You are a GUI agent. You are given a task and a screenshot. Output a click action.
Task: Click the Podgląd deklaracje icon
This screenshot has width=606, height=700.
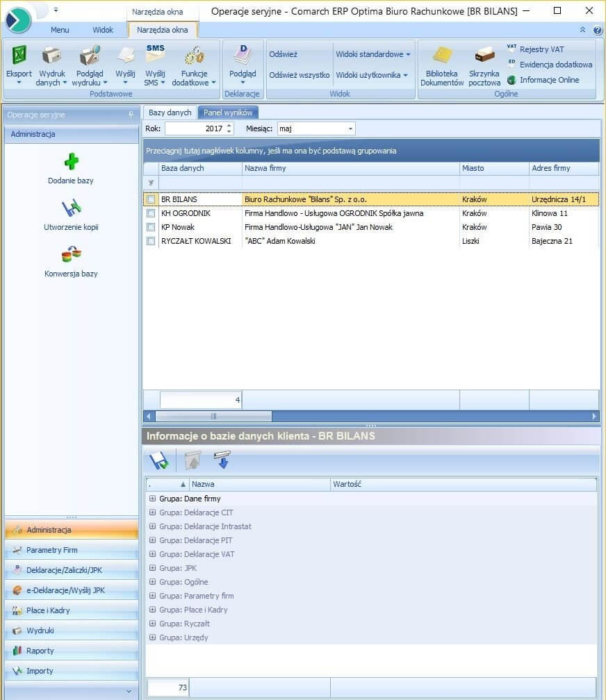coord(243,56)
